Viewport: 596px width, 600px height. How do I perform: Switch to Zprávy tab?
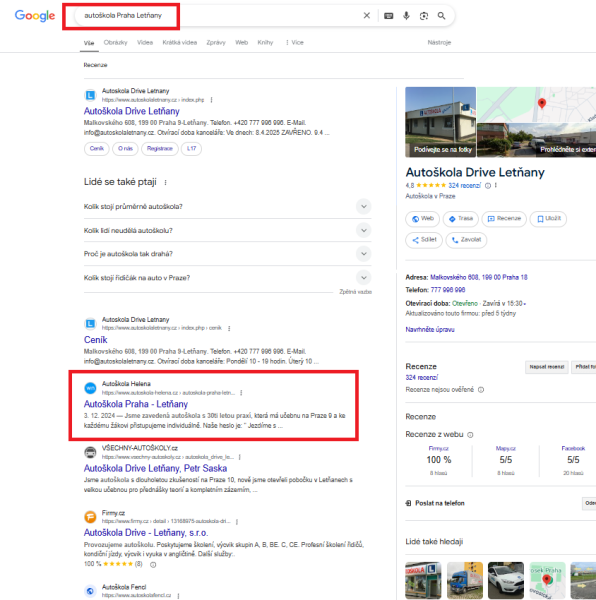pos(216,42)
